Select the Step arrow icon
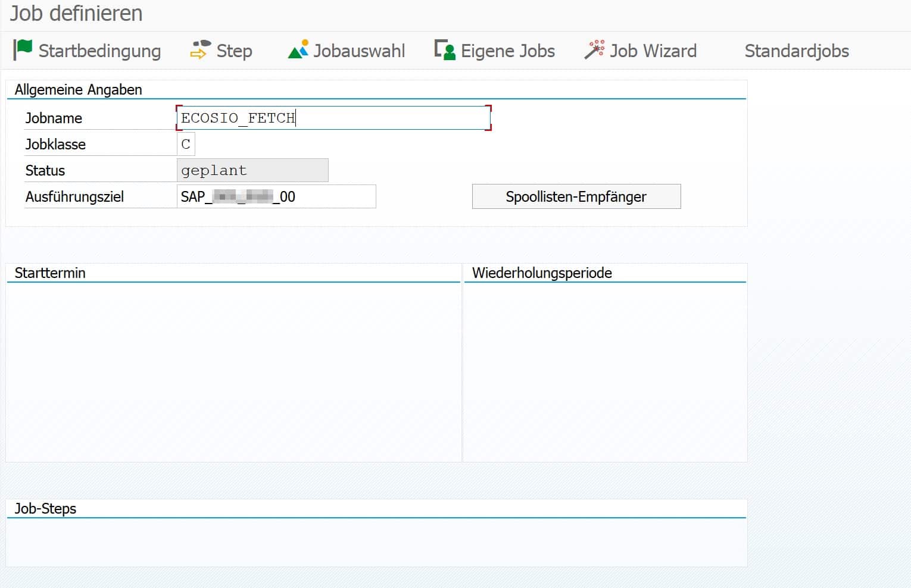Viewport: 911px width, 588px height. 198,49
